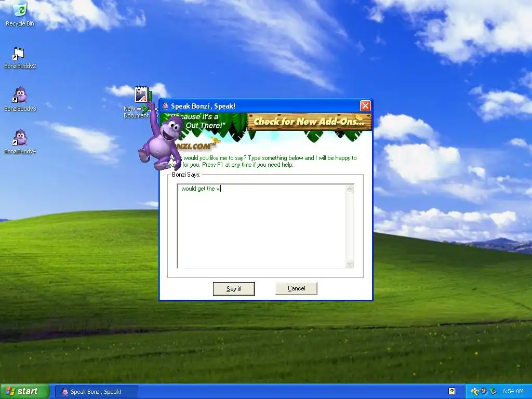Click the banana-peel tray icon
This screenshot has height=399, width=532.
pos(474,391)
